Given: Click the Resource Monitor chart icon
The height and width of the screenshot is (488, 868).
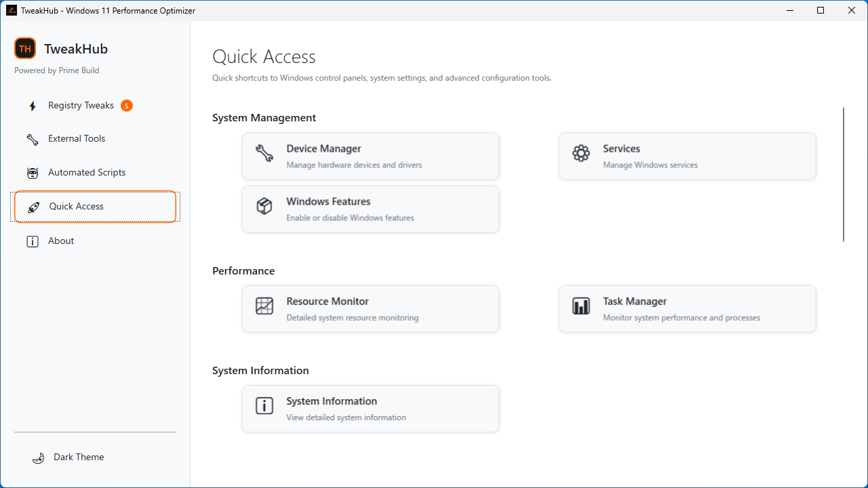Looking at the screenshot, I should point(264,306).
